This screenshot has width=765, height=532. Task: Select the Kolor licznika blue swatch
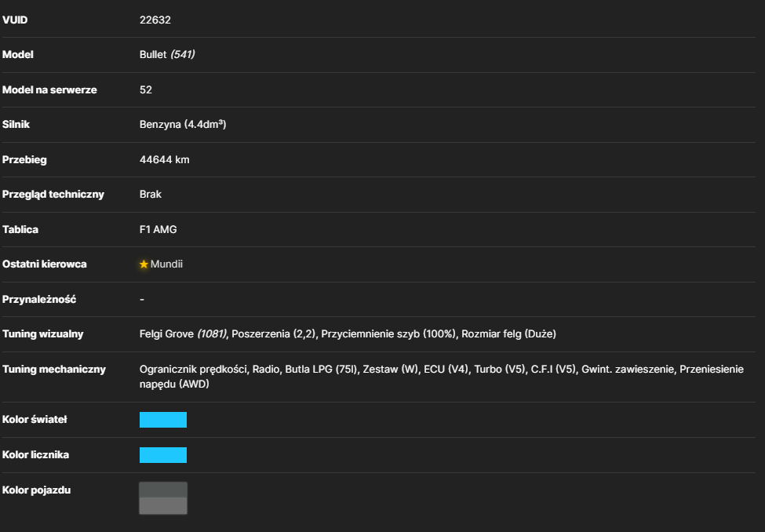click(x=163, y=455)
